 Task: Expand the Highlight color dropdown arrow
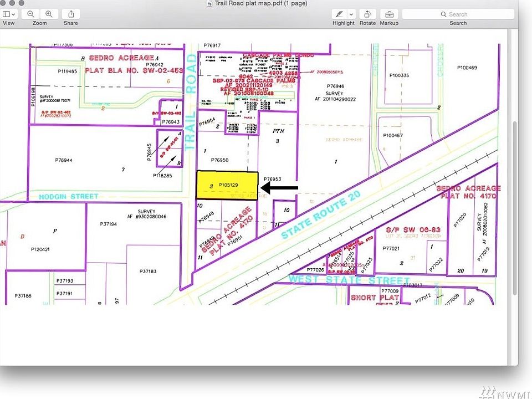[351, 14]
